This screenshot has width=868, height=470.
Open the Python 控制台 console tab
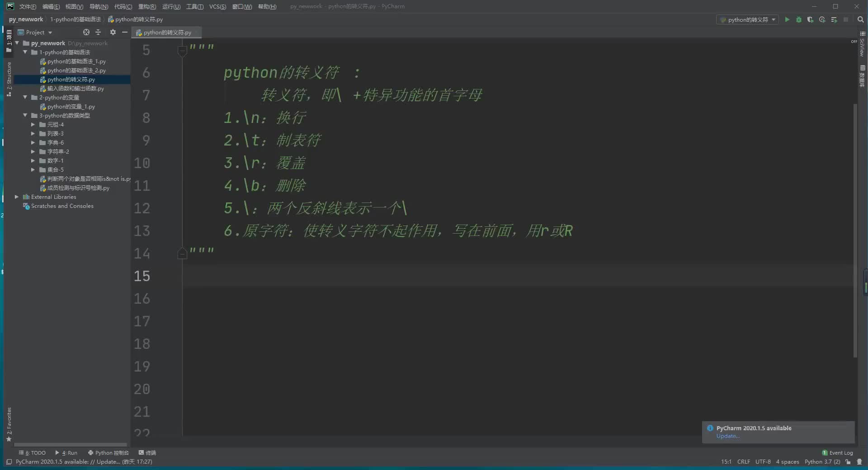(x=108, y=452)
